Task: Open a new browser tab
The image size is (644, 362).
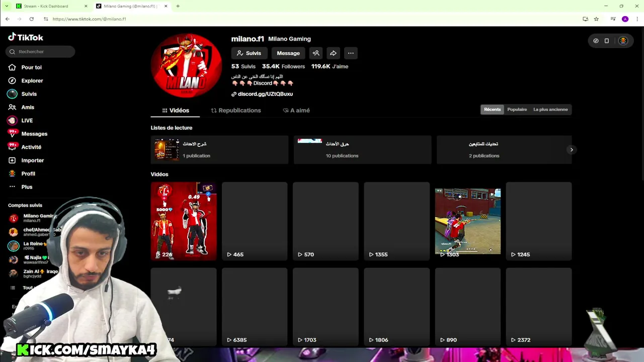Action: 178,6
